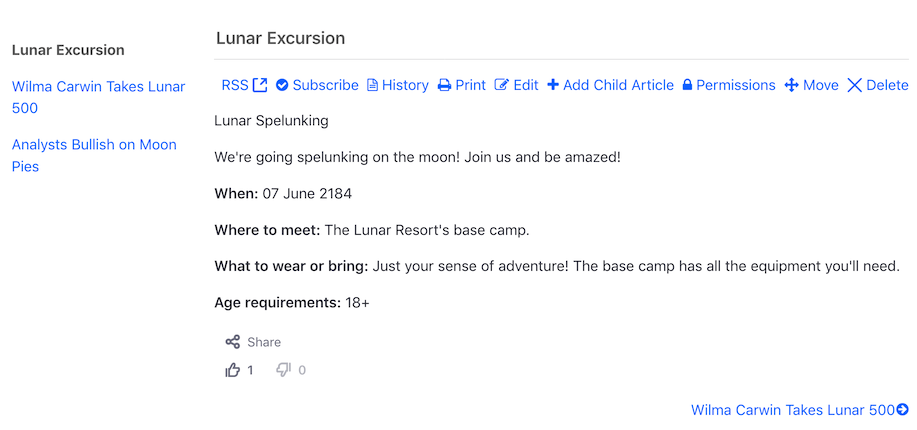Click the RSS external link icon
Viewport: 917px width, 430px height.
260,85
